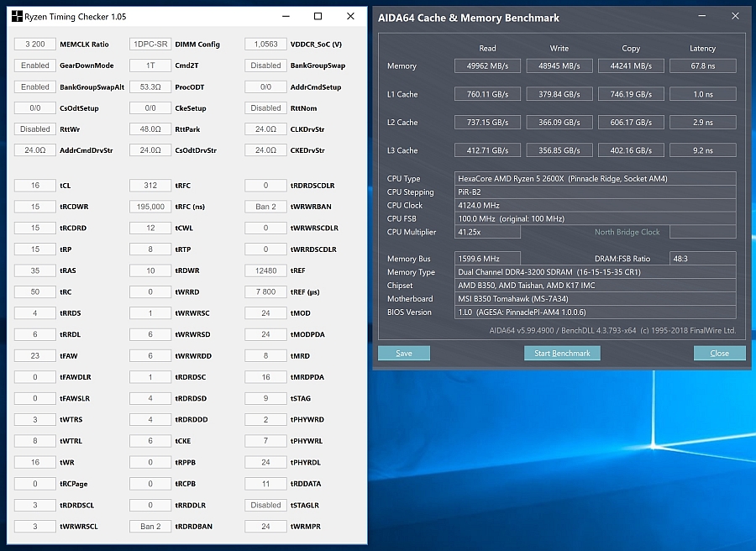756x551 pixels.
Task: Click the GearDownMode Enabled field
Action: click(35, 66)
